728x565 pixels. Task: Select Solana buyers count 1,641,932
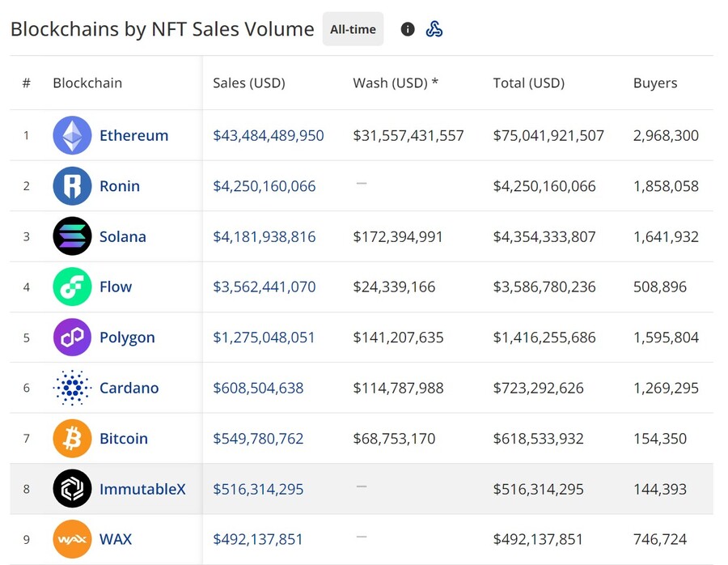667,236
